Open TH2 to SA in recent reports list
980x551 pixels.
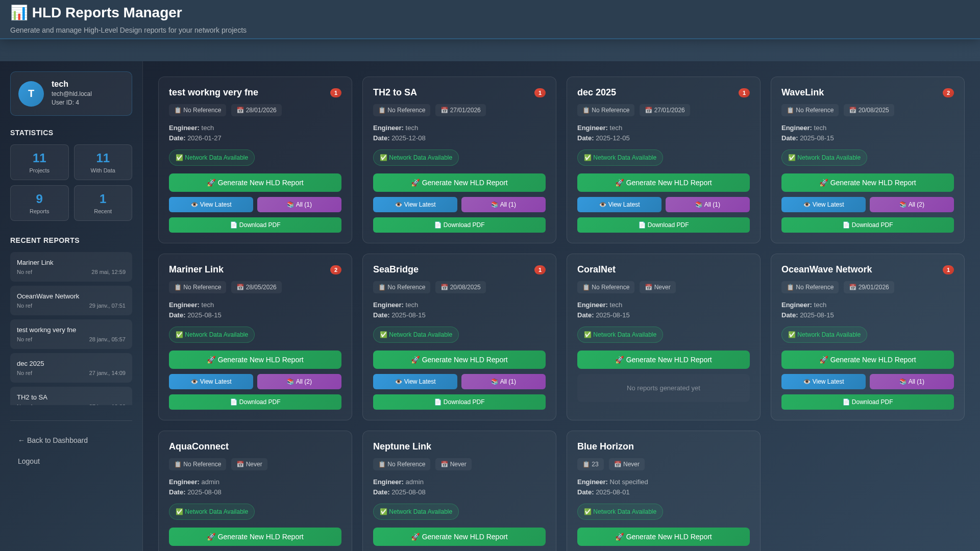[x=71, y=396]
